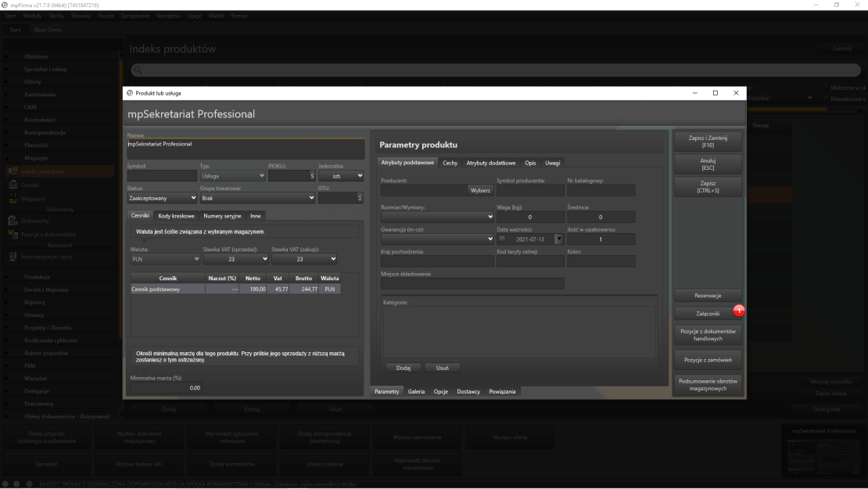Viewport: 868px width, 489px height.
Task: Open the Inne tab
Action: pyautogui.click(x=255, y=215)
